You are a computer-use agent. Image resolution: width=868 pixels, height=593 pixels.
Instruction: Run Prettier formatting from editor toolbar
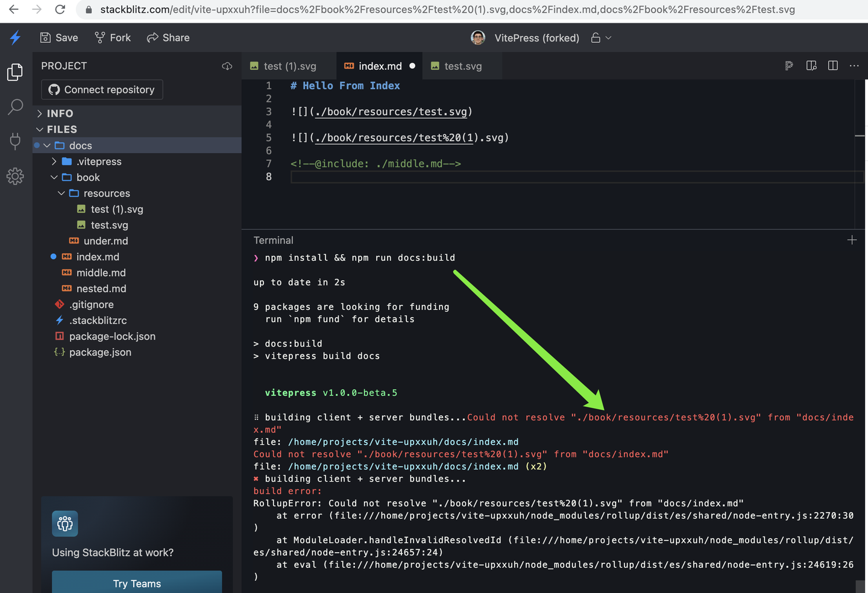(x=789, y=66)
